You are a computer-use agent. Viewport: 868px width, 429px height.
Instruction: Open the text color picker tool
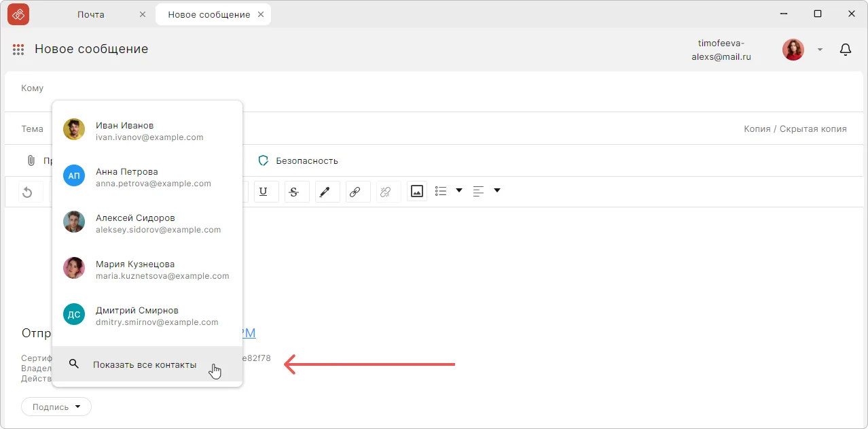pyautogui.click(x=325, y=192)
